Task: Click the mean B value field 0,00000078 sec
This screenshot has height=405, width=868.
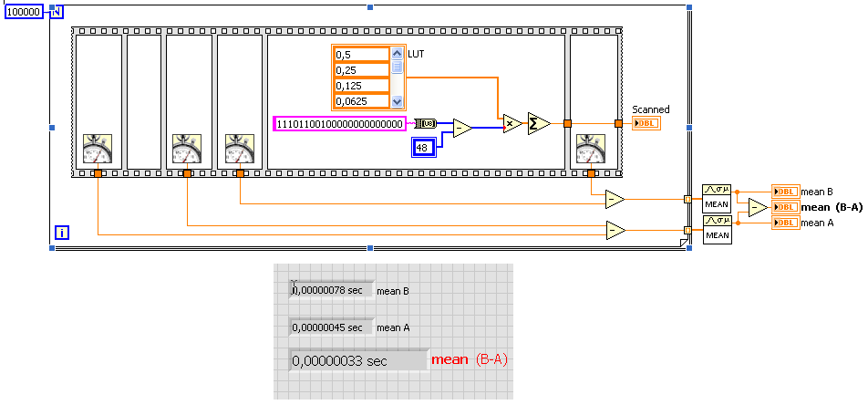Action: 332,290
